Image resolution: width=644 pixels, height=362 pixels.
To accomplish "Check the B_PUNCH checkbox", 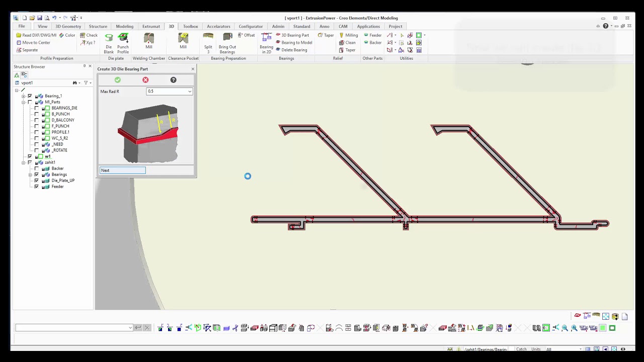I will pyautogui.click(x=36, y=114).
